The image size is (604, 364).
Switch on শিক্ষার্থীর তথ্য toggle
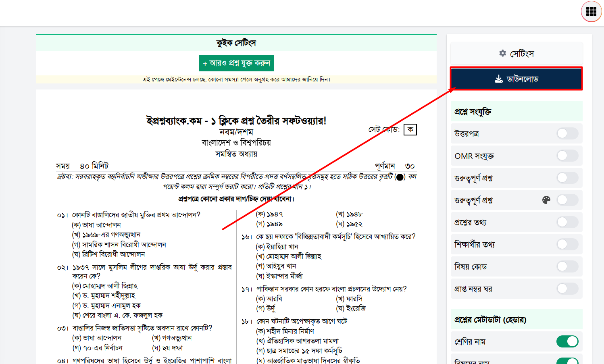(567, 244)
